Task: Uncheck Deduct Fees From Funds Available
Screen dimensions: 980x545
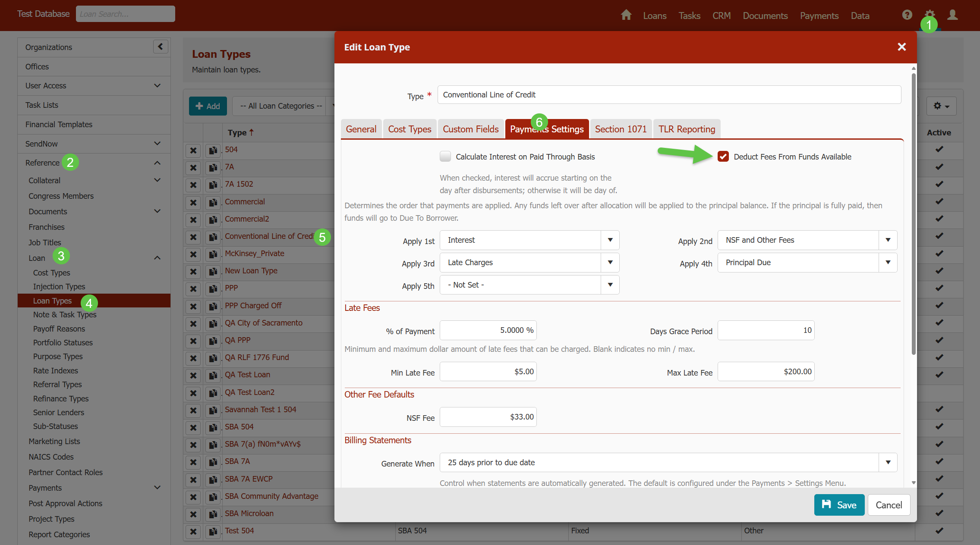Action: (723, 157)
